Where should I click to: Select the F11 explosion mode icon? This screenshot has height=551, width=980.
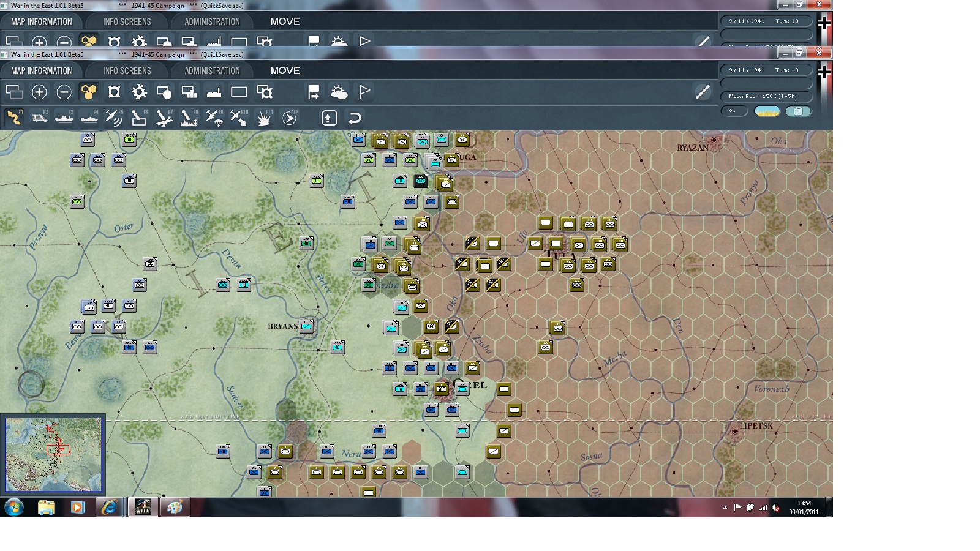(x=265, y=117)
